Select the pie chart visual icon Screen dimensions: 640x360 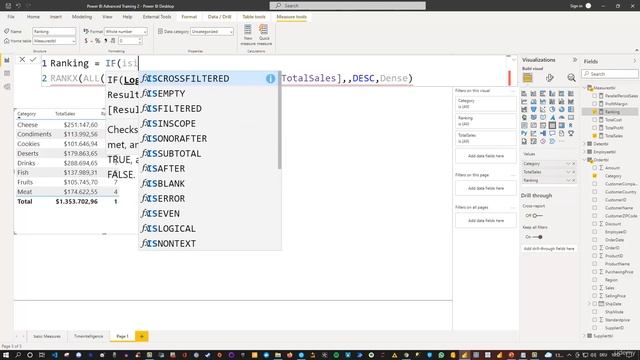552,109
